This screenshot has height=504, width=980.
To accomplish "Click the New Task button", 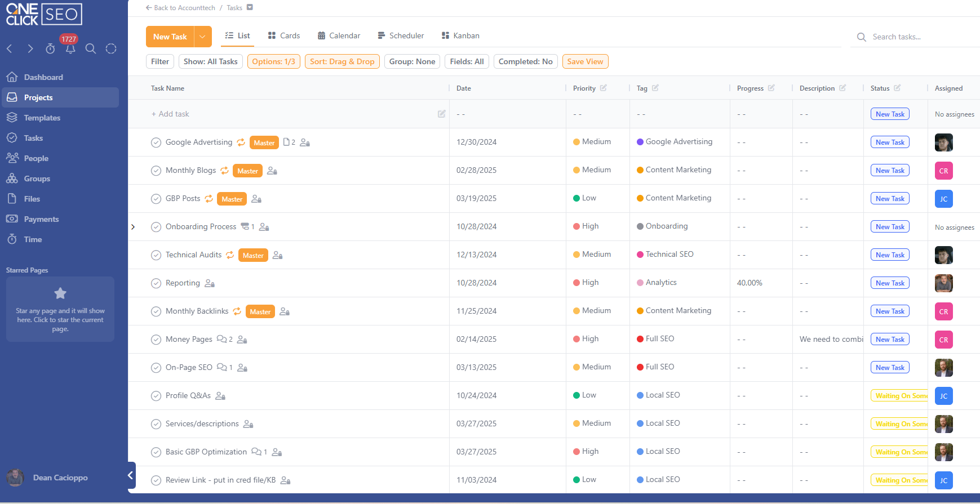I will click(x=170, y=37).
